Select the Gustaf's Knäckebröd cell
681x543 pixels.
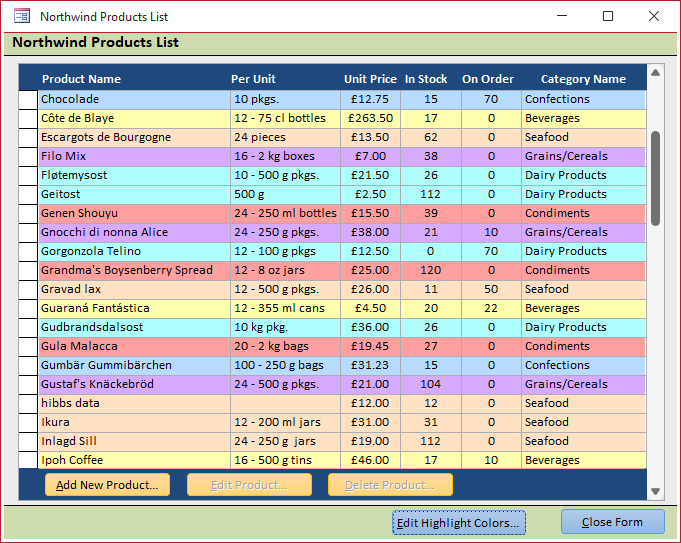(134, 384)
